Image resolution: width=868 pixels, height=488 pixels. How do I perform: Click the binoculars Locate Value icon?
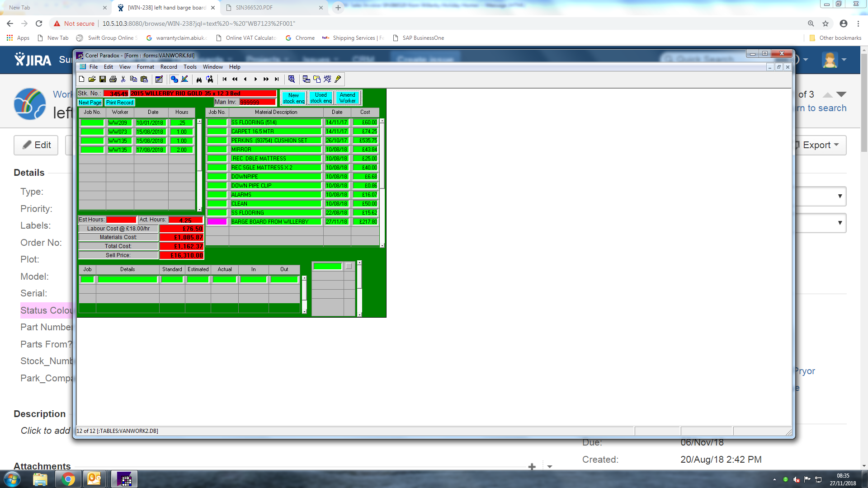coord(199,79)
